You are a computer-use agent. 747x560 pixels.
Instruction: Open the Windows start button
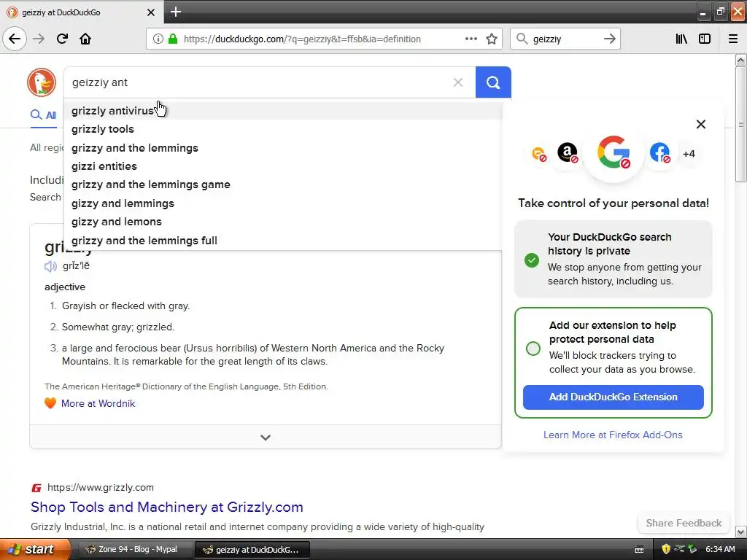pos(36,549)
